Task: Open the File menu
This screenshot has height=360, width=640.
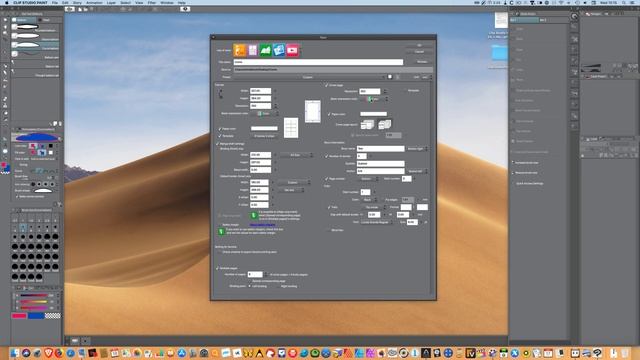Action: click(55, 2)
